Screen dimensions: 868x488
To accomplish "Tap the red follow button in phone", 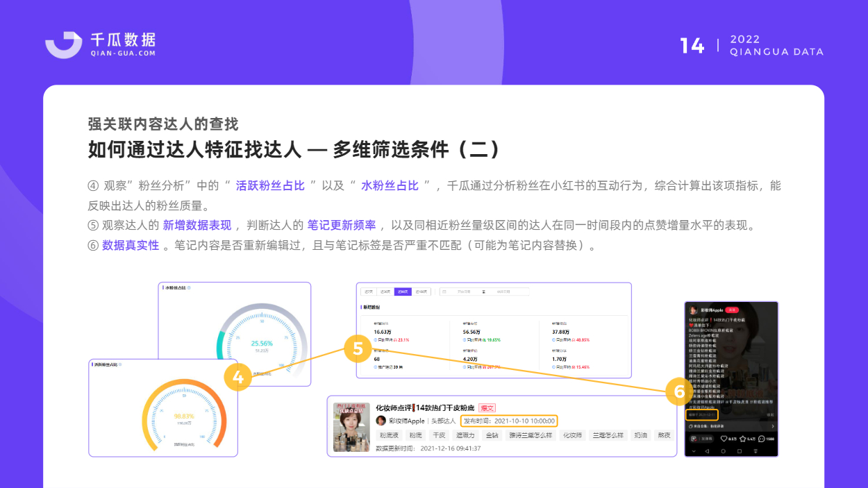I will click(731, 310).
